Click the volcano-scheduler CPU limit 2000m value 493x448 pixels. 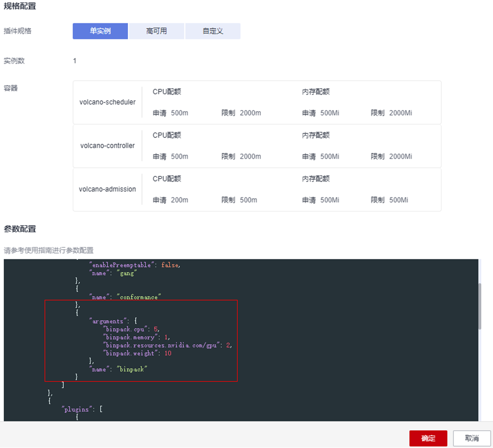point(250,113)
